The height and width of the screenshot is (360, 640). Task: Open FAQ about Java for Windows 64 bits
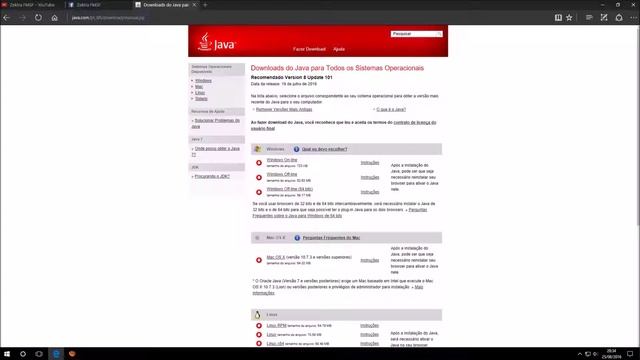[x=340, y=213]
